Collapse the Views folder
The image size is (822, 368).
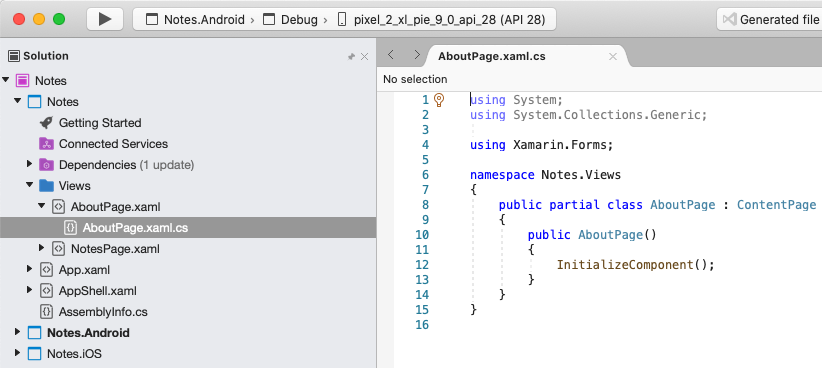coord(30,185)
